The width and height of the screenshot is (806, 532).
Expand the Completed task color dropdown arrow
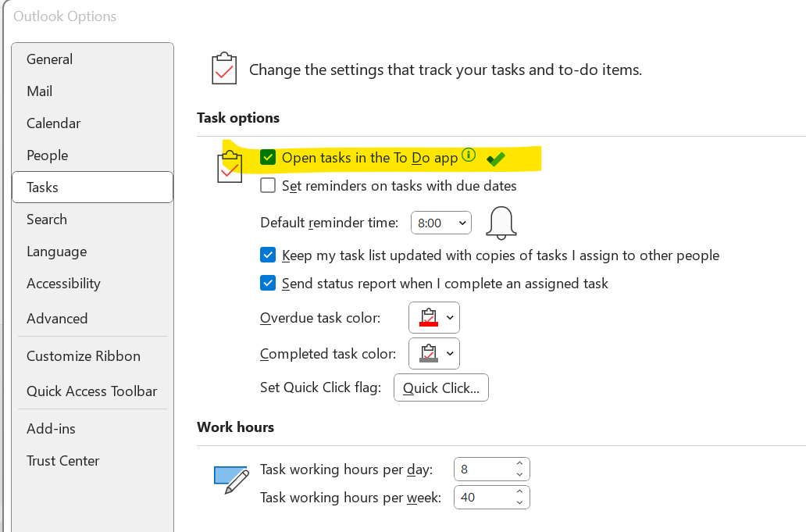tap(450, 354)
